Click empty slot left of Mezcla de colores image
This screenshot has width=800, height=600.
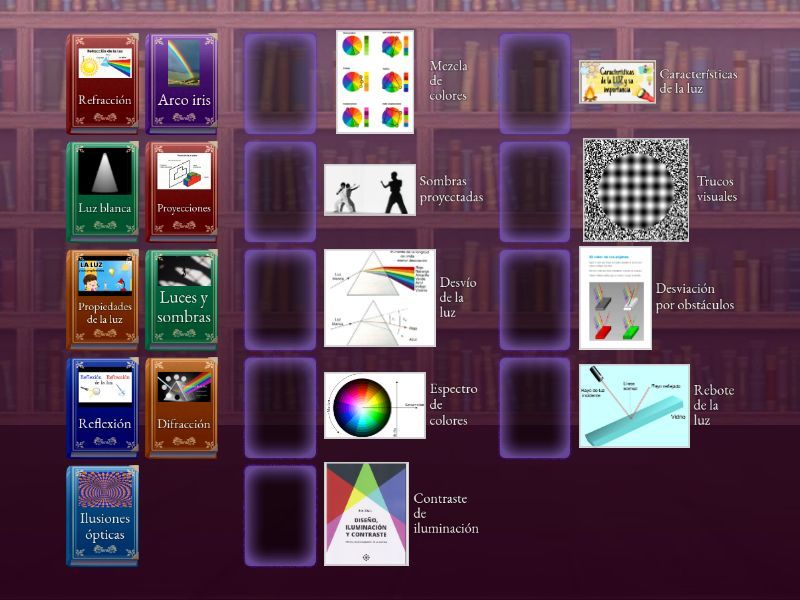(x=280, y=83)
